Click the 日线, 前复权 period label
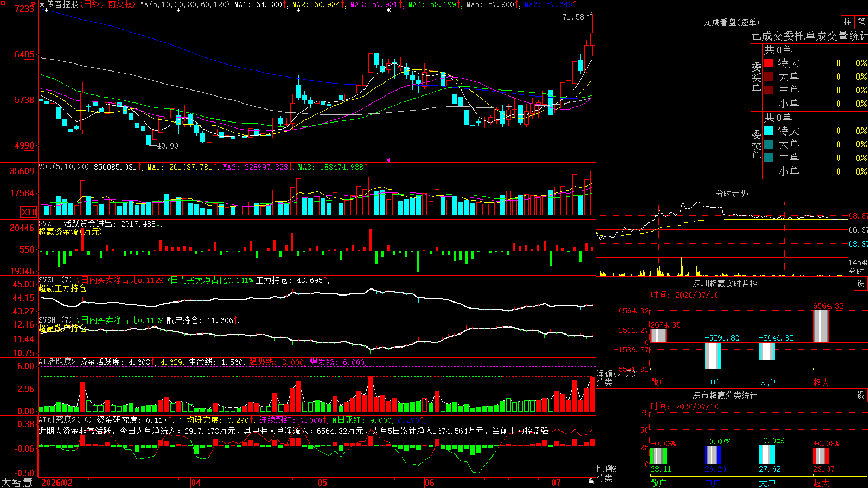 tap(108, 4)
